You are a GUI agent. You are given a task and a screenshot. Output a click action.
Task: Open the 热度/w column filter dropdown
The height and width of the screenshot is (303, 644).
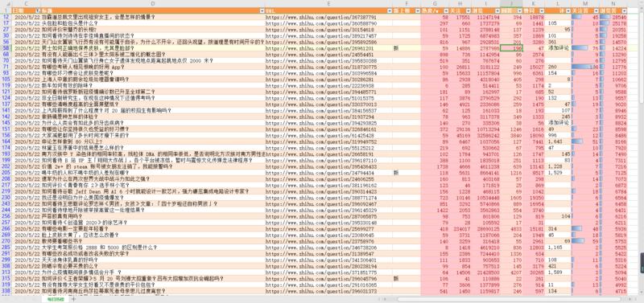point(447,10)
